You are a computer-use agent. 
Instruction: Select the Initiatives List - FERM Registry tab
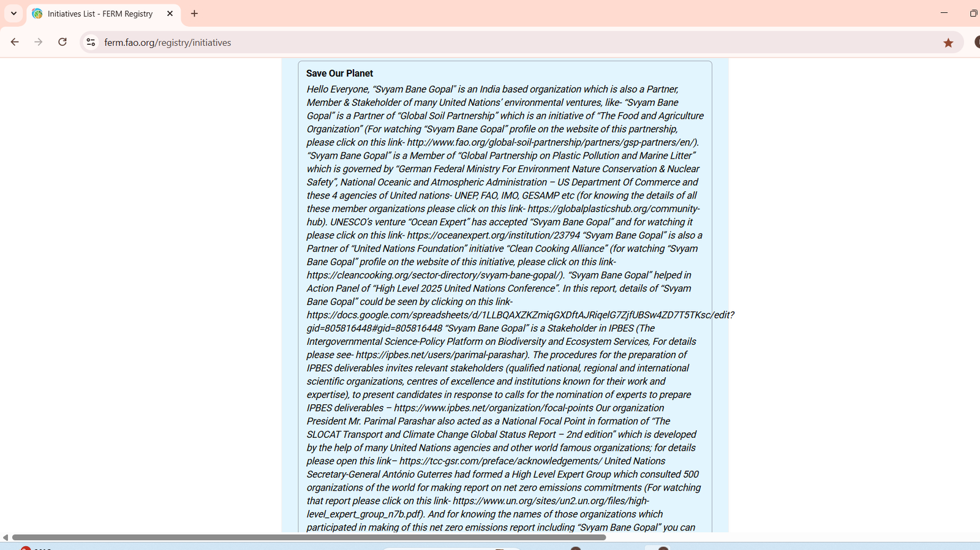103,13
